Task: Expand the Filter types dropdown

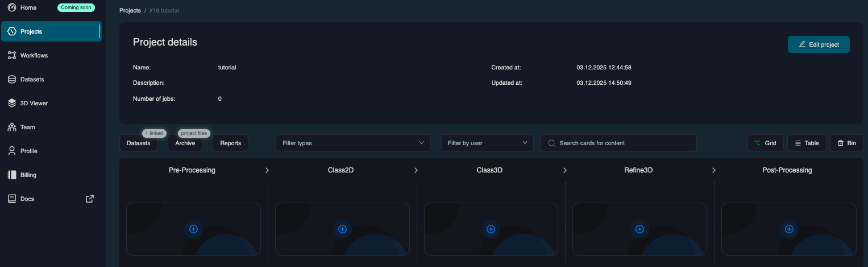Action: [x=353, y=143]
